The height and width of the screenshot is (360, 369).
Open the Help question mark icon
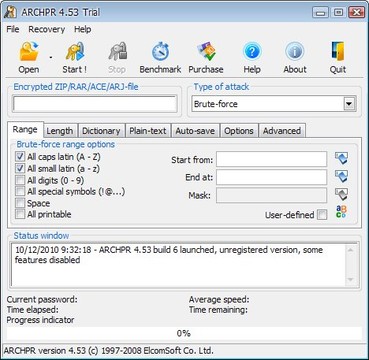[252, 57]
